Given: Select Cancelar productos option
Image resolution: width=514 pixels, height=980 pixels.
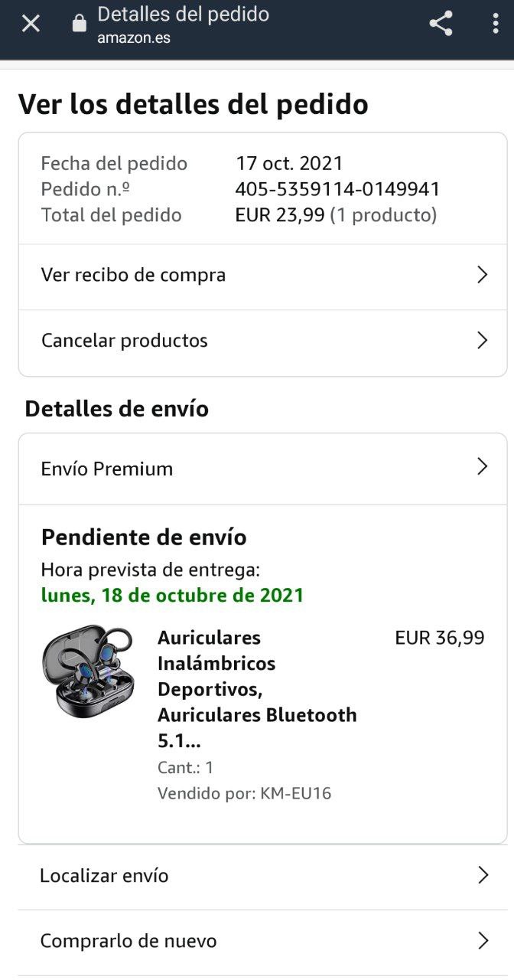Looking at the screenshot, I should [262, 342].
